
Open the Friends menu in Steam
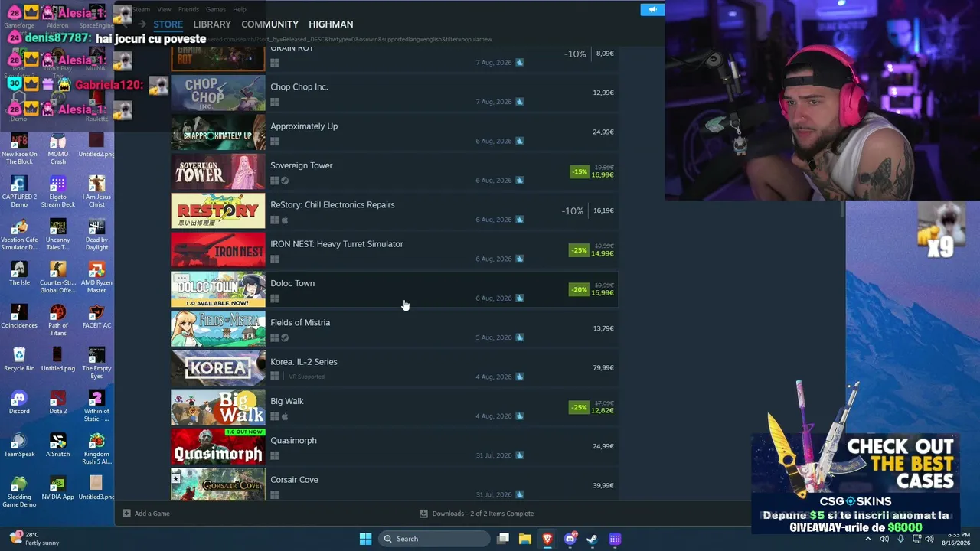(x=188, y=9)
